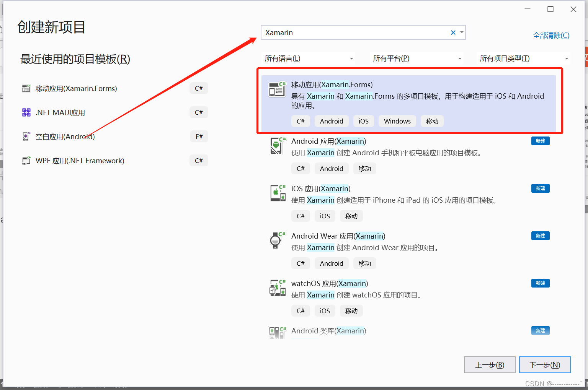Click the Android 应用(Xamarin) template icon

pyautogui.click(x=277, y=146)
